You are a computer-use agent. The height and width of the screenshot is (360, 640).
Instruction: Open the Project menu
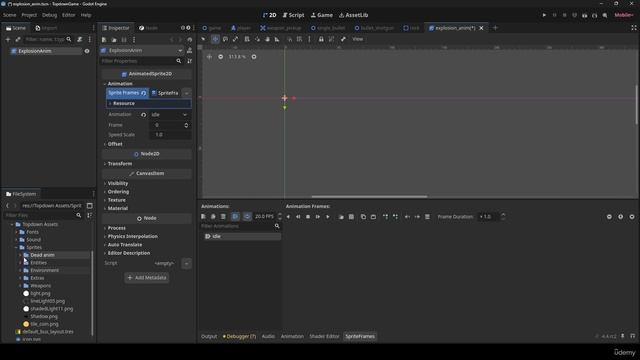pos(29,15)
